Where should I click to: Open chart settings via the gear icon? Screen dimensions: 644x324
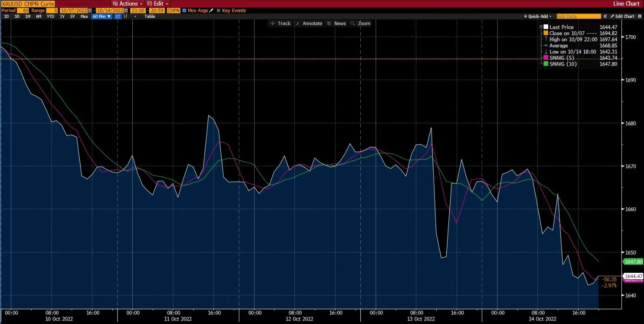point(640,16)
